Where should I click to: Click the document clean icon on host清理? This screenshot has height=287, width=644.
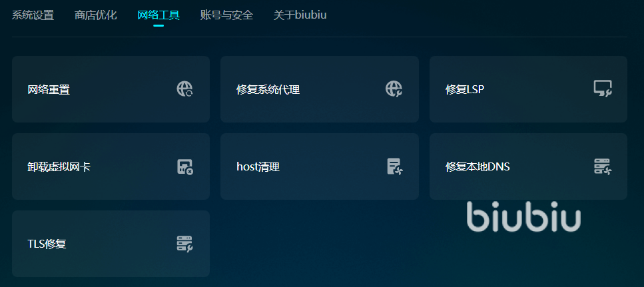tap(395, 166)
